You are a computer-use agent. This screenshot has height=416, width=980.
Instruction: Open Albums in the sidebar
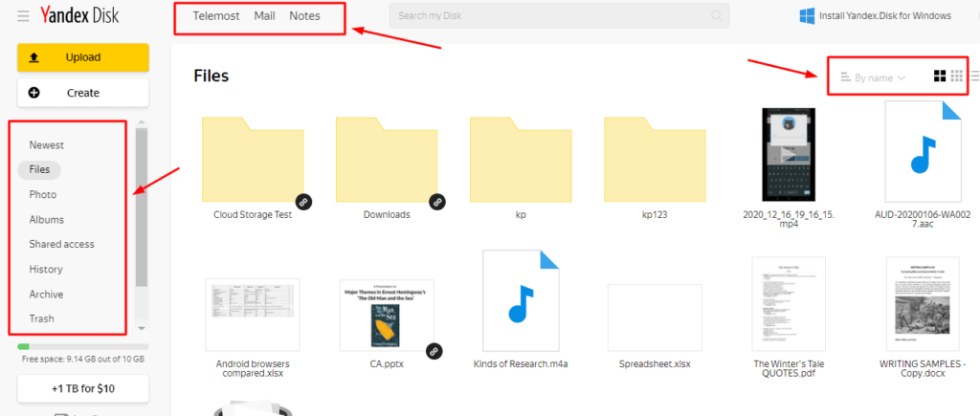pyautogui.click(x=46, y=220)
